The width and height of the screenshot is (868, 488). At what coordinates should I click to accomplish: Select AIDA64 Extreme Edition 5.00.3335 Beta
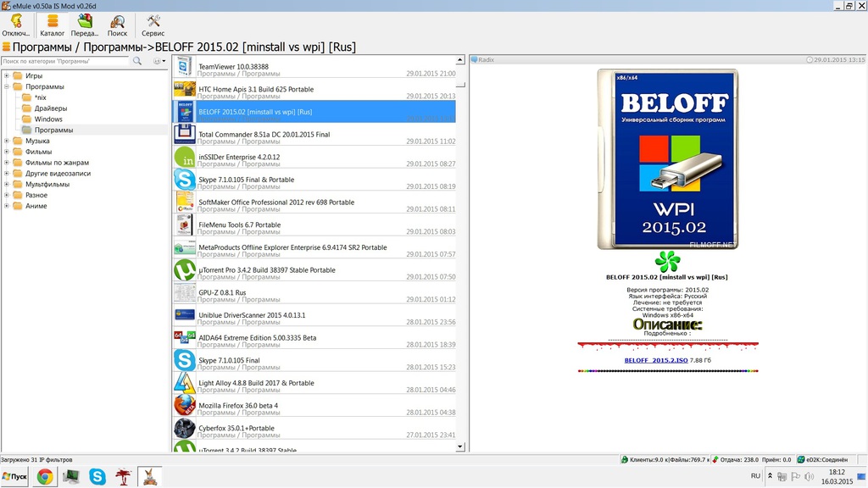coord(314,338)
